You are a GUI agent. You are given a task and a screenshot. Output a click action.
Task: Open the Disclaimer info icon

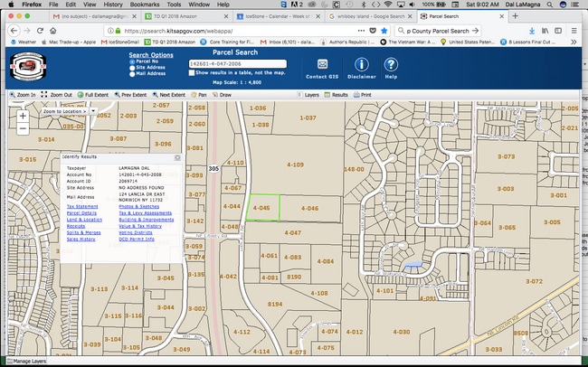(x=361, y=64)
